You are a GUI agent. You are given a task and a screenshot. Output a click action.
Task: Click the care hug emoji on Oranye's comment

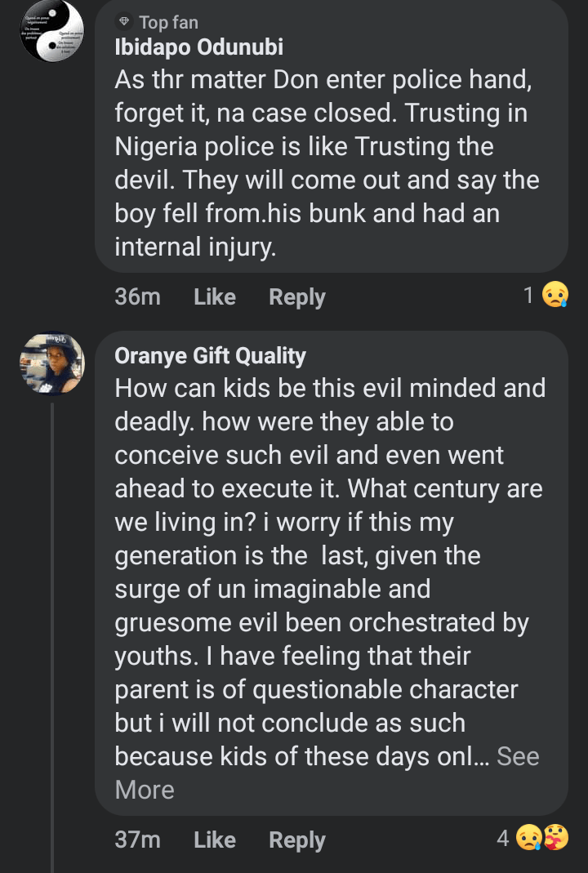point(555,838)
